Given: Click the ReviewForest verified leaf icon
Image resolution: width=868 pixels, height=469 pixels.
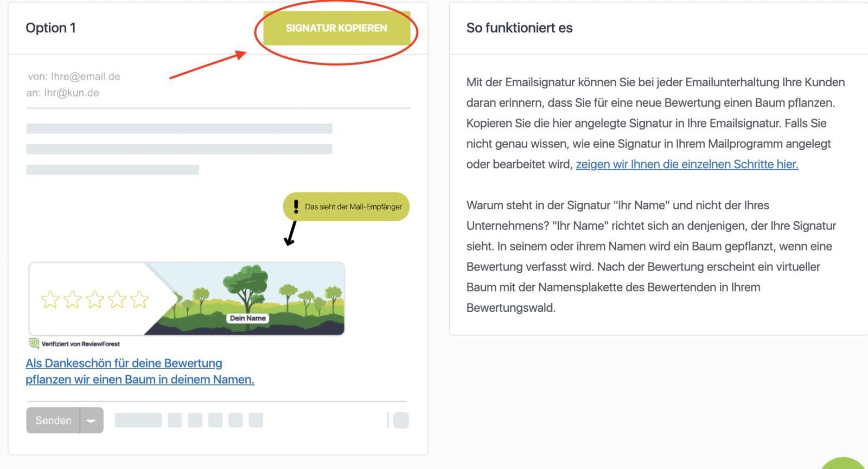Looking at the screenshot, I should (x=34, y=343).
